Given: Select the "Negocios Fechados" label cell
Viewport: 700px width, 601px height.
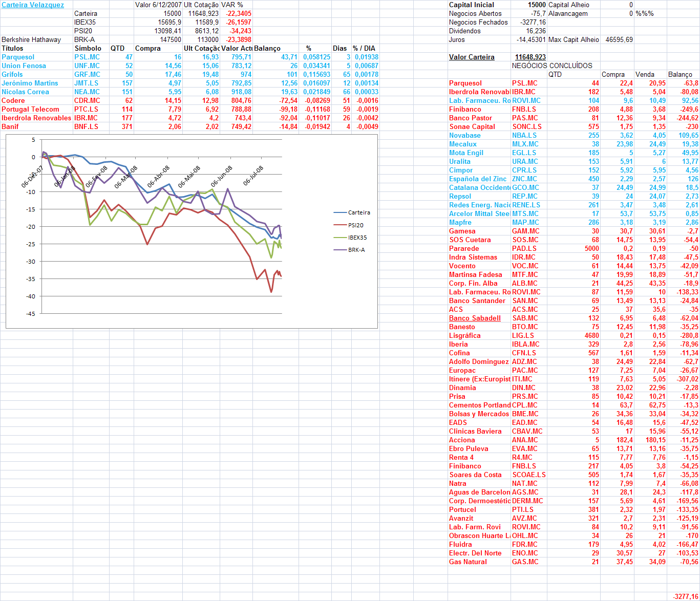Looking at the screenshot, I should 478,23.
